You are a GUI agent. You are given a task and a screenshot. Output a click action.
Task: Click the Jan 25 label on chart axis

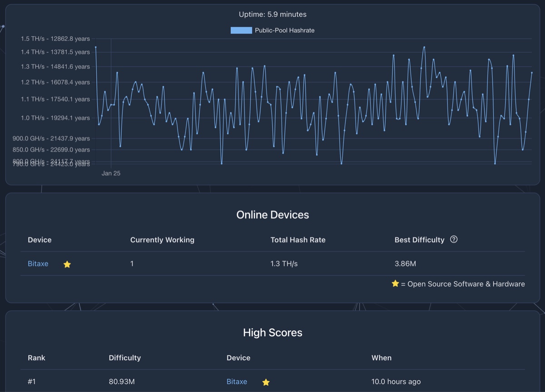pyautogui.click(x=111, y=173)
